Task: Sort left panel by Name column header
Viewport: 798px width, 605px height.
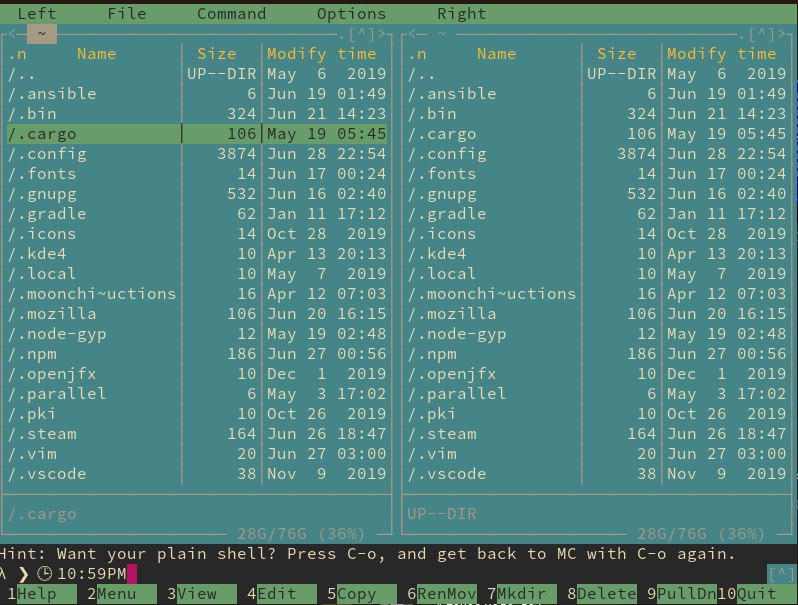Action: coord(97,54)
